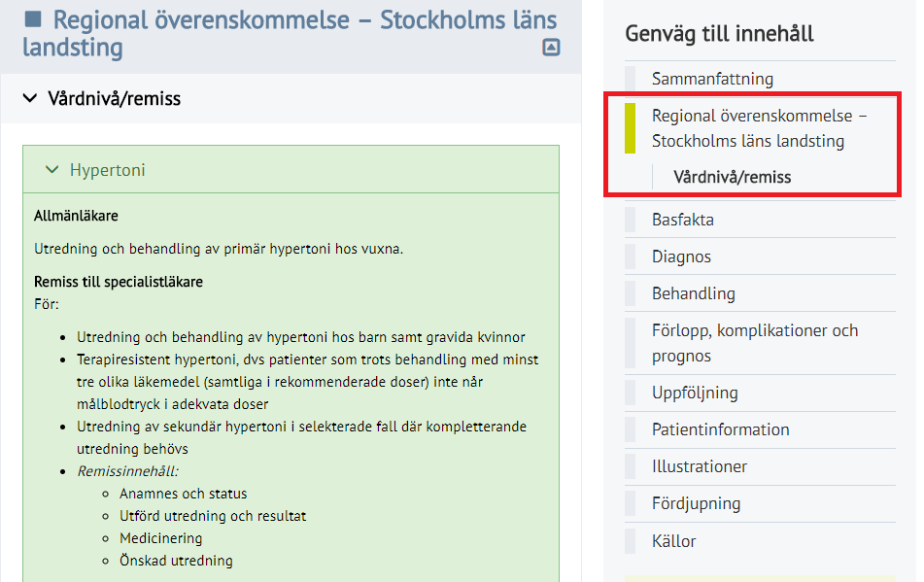
Task: Go to the Vårdnivå/remiss sub-item in the sidebar
Action: point(733,177)
